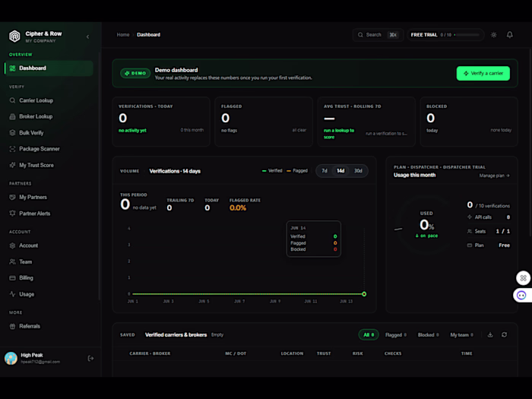Screen dimensions: 532x399
Task: Select the 7d range tab
Action: pyautogui.click(x=325, y=171)
